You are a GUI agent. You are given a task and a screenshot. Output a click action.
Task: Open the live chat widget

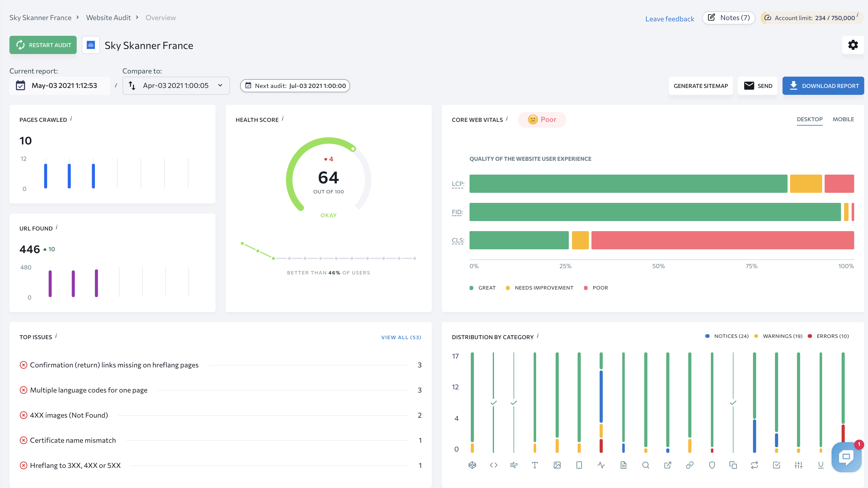point(846,457)
